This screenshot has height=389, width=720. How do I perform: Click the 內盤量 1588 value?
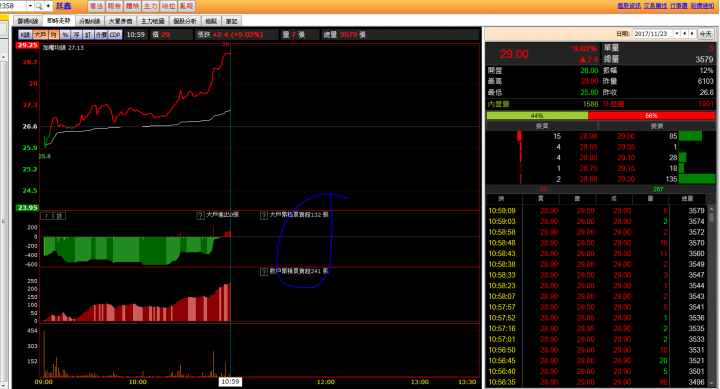pyautogui.click(x=590, y=104)
